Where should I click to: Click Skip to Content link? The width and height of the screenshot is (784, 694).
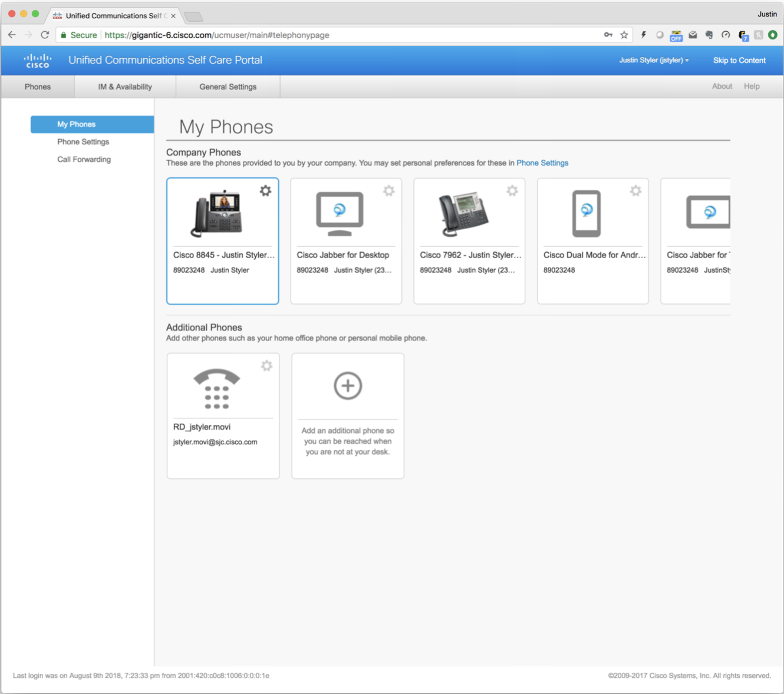point(739,60)
